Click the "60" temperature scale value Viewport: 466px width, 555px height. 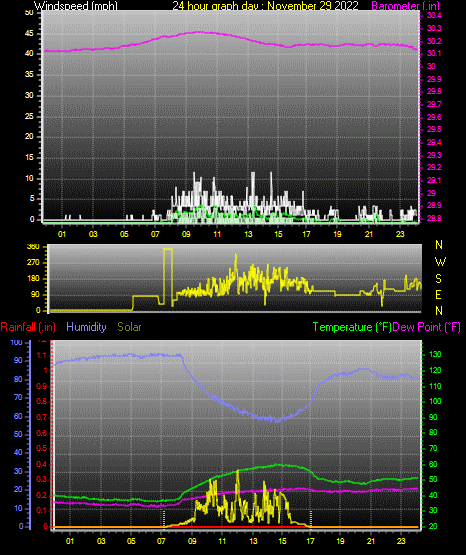click(x=433, y=464)
